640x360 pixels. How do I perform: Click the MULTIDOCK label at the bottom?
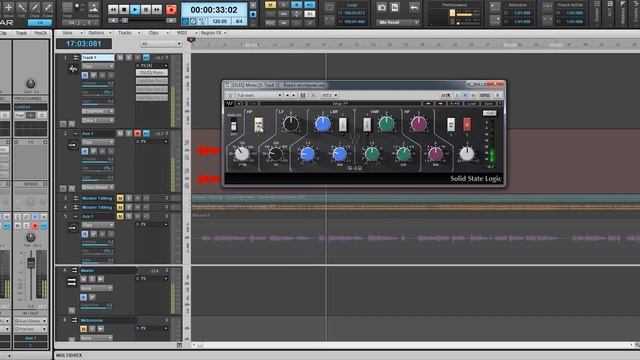pyautogui.click(x=69, y=356)
